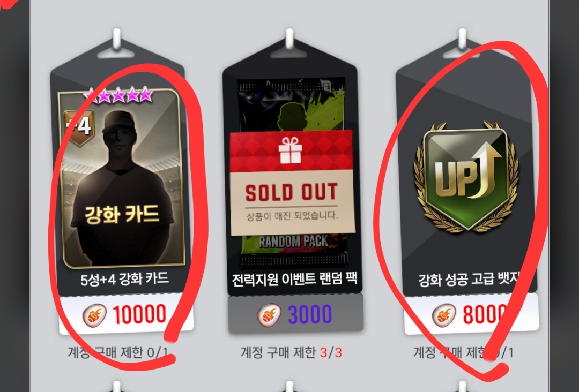Select the 강화 성공 고급 뱃지 title
The image size is (579, 392).
click(x=469, y=280)
